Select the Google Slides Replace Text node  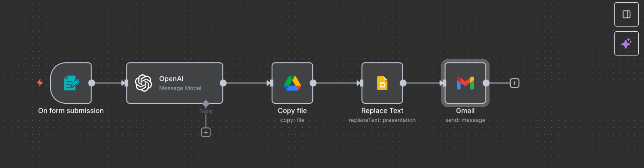pos(382,83)
